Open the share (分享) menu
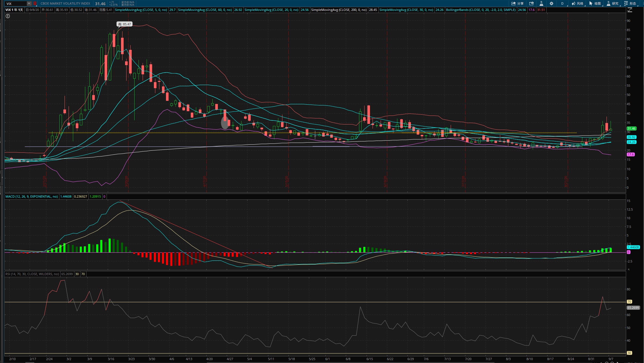Viewport: 644px width, 363px height. (517, 3)
